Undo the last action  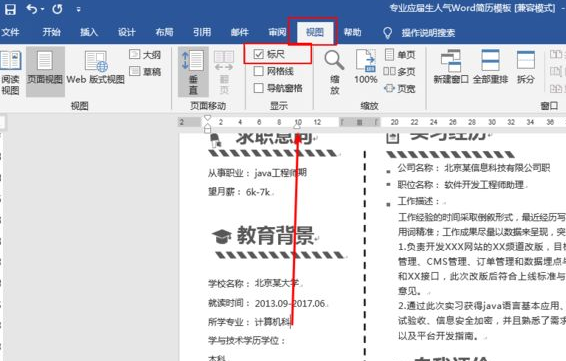tap(31, 9)
